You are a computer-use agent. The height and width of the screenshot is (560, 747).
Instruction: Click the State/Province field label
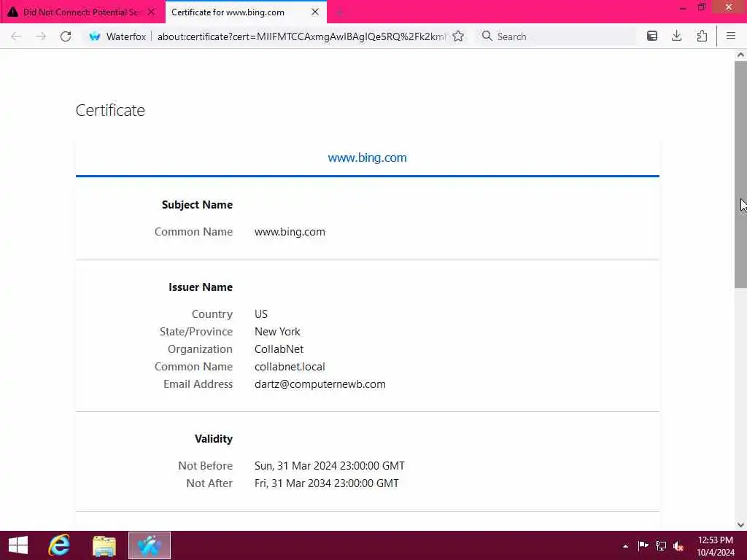[196, 332]
